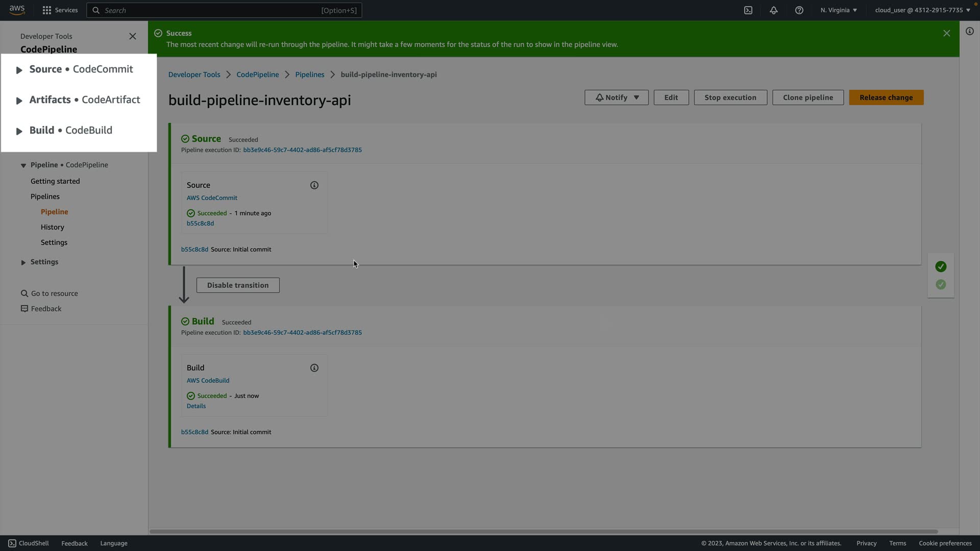Open the notifications bell in the top bar
Viewport: 980px width, 551px height.
pos(773,10)
